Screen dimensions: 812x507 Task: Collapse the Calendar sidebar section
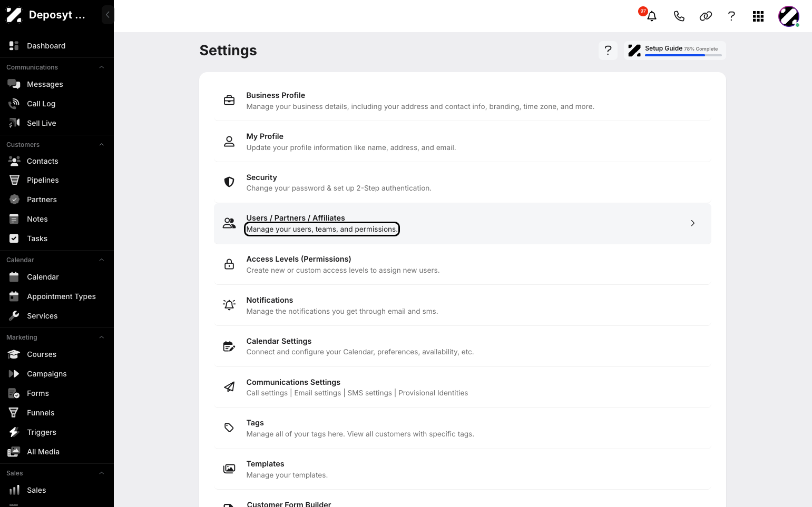[x=102, y=260]
